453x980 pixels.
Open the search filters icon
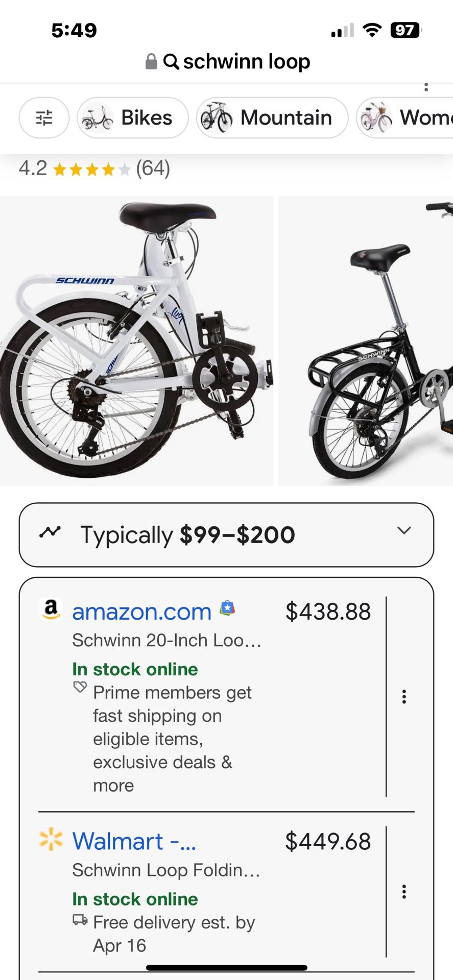[44, 118]
